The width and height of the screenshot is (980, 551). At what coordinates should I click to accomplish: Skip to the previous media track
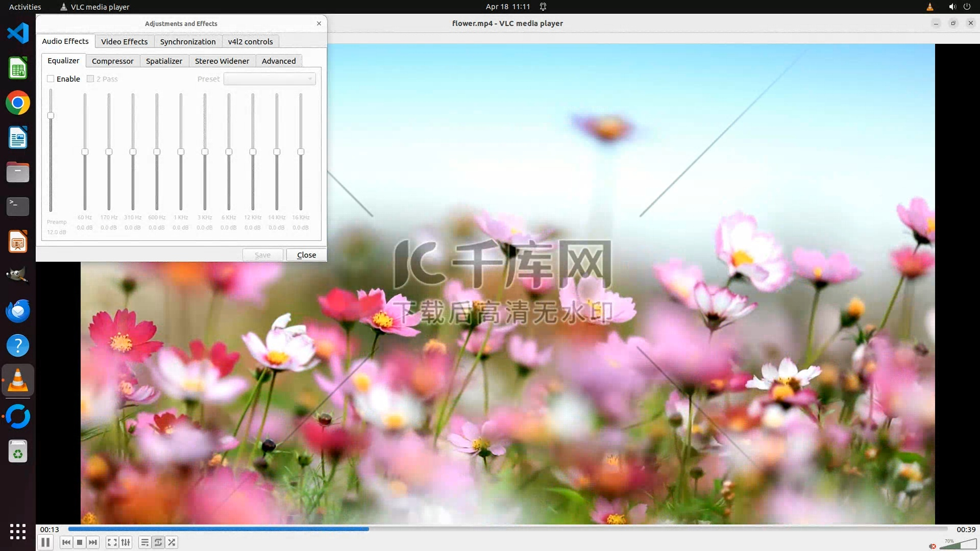(66, 542)
